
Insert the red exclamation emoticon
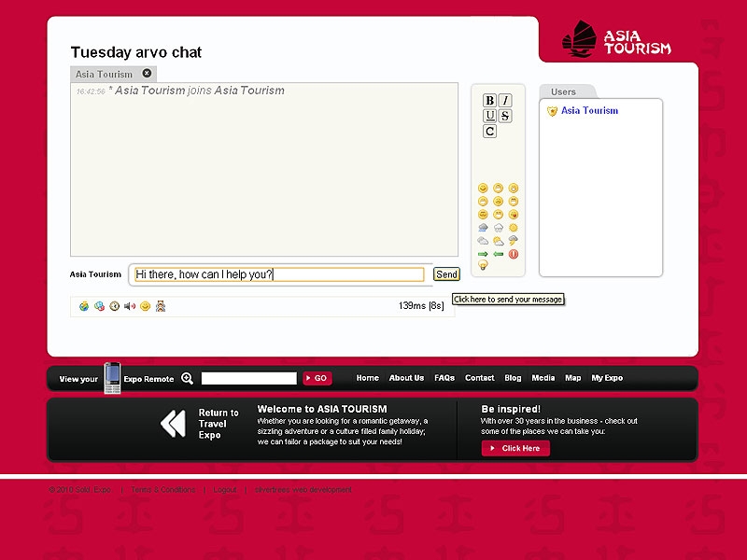pyautogui.click(x=514, y=254)
